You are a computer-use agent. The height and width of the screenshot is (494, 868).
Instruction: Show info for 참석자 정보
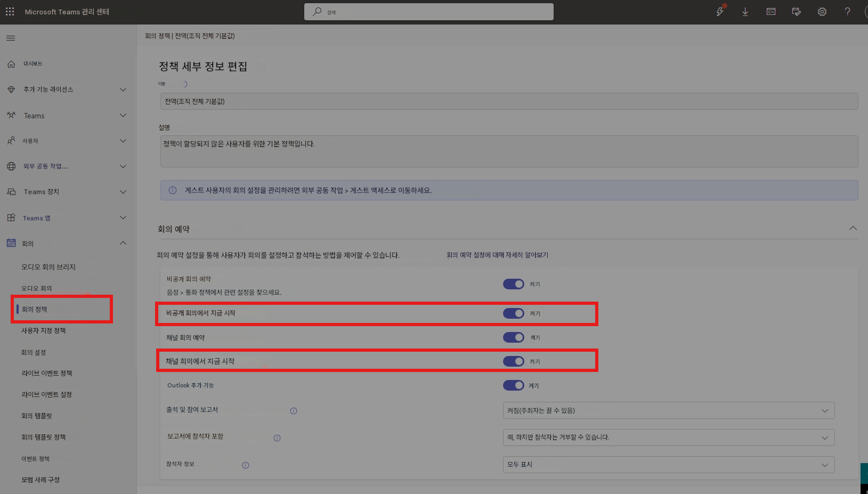pyautogui.click(x=246, y=465)
